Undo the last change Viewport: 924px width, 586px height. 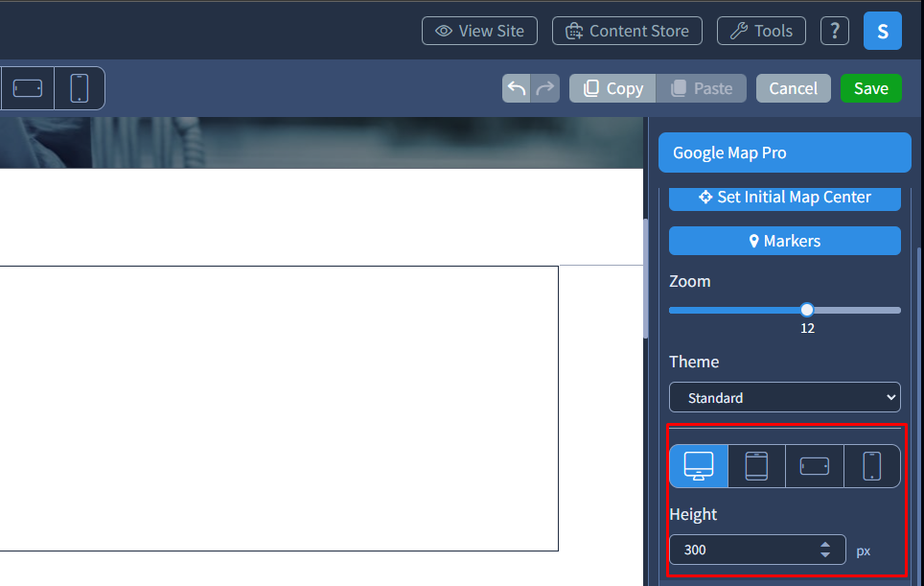click(517, 88)
